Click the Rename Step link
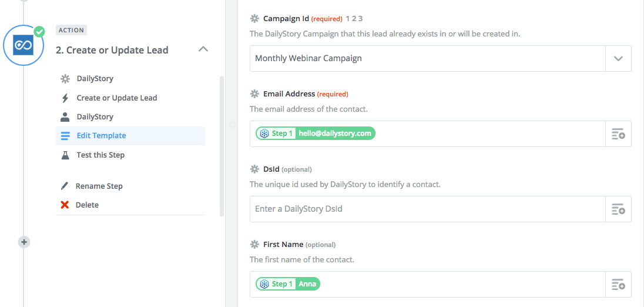The width and height of the screenshot is (644, 307). coord(99,186)
